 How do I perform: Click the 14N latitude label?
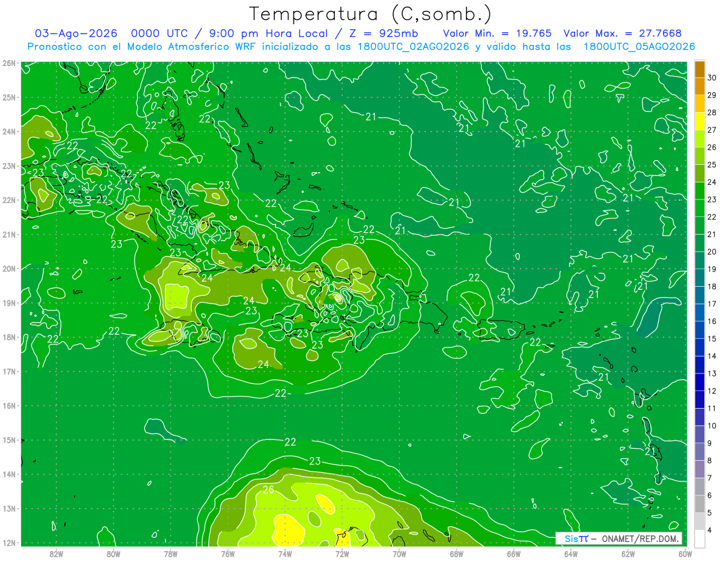click(9, 473)
